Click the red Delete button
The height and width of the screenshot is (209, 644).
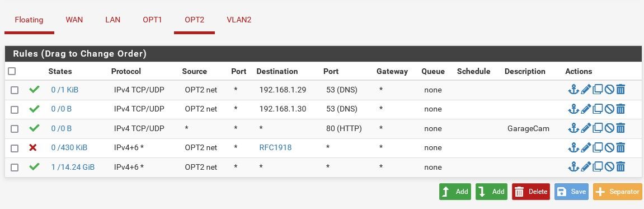pyautogui.click(x=530, y=192)
